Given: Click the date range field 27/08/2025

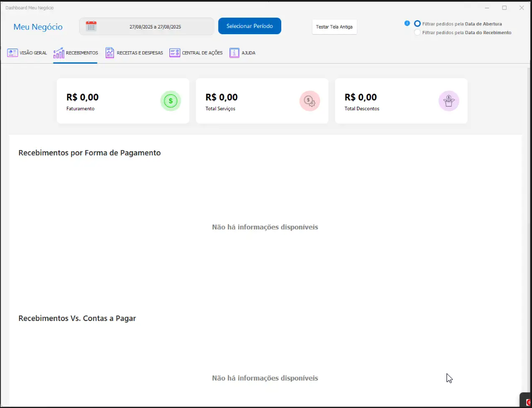Looking at the screenshot, I should [155, 26].
